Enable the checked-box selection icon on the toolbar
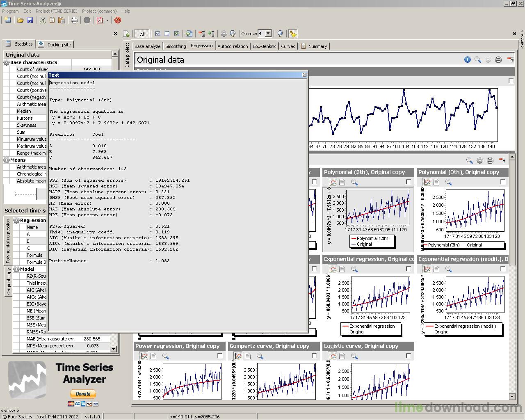Screen dimensions: 525x420 pyautogui.click(x=157, y=34)
